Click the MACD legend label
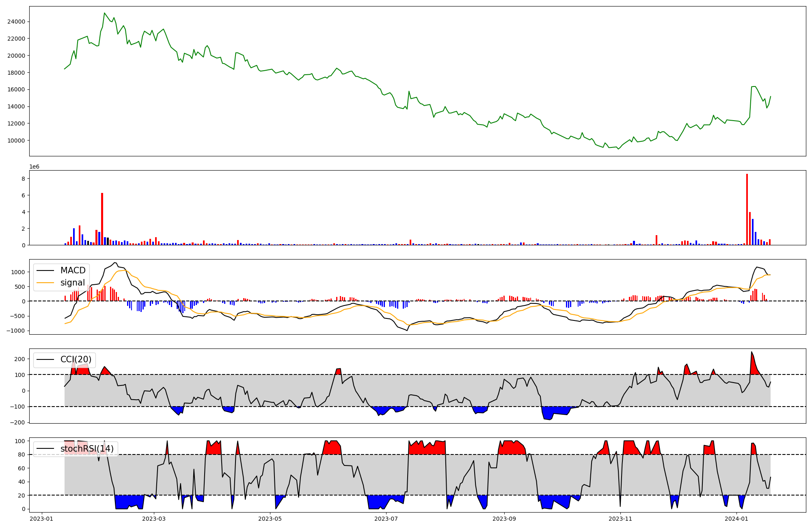Image resolution: width=812 pixels, height=528 pixels. 73,270
